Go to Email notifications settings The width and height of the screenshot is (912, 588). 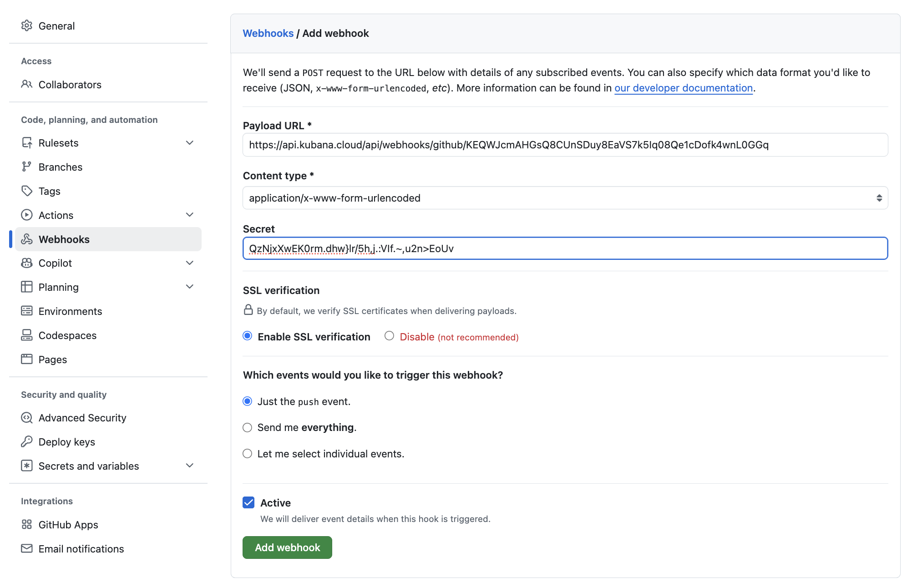(x=108, y=549)
